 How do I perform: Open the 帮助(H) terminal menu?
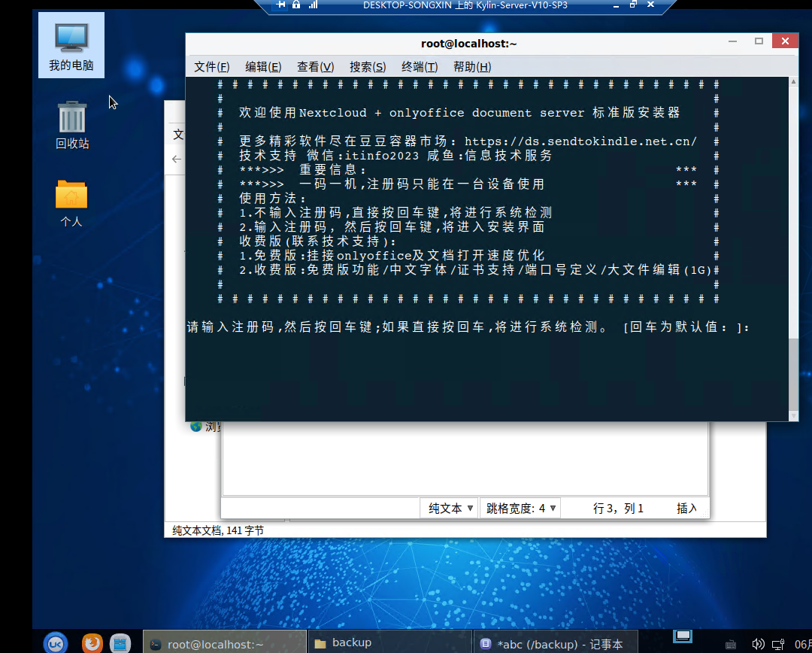click(x=471, y=67)
